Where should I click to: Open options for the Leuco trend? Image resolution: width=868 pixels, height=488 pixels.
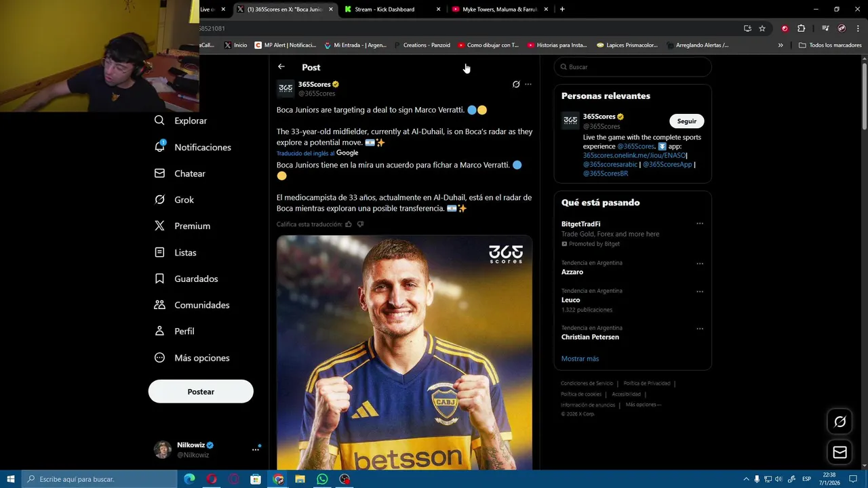[700, 291]
